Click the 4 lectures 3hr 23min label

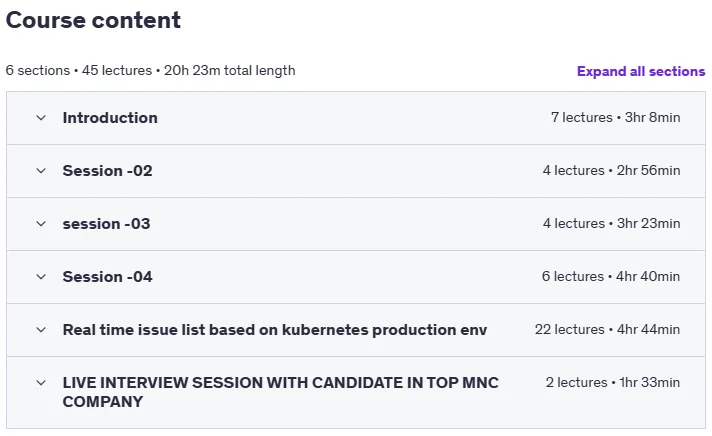click(611, 223)
